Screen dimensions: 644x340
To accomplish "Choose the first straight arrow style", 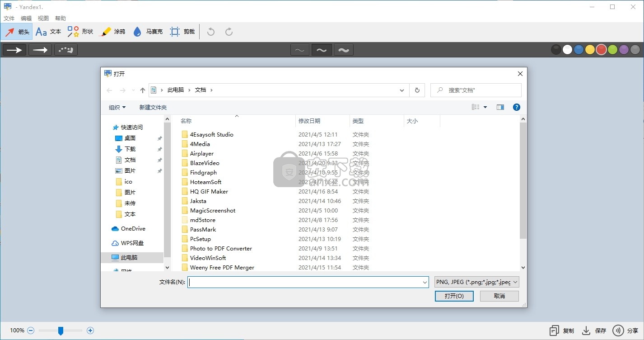I will pyautogui.click(x=14, y=50).
